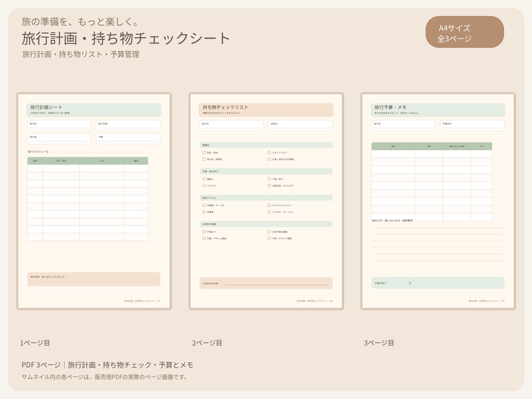This screenshot has height=399, width=532.
Task: Click the 旅行先 field on the 持ち物チェックリスト page
Action: click(231, 126)
